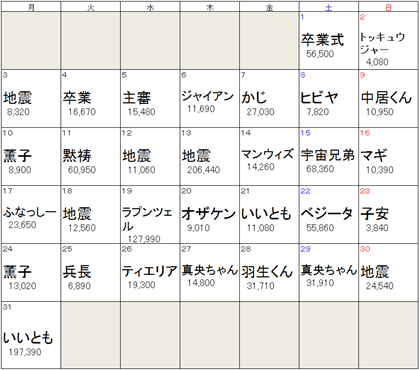This screenshot has width=419, height=370.
Task: Click the value 23,650
Action: coord(22,225)
